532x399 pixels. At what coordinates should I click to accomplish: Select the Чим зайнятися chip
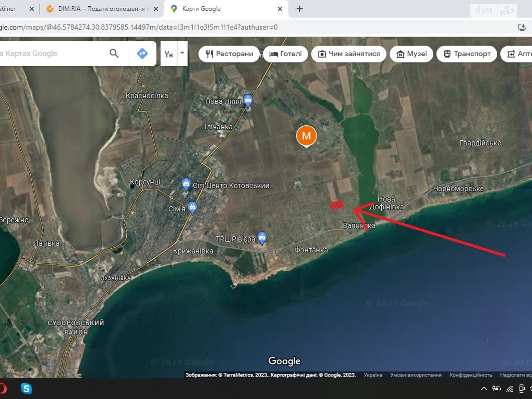tap(349, 54)
